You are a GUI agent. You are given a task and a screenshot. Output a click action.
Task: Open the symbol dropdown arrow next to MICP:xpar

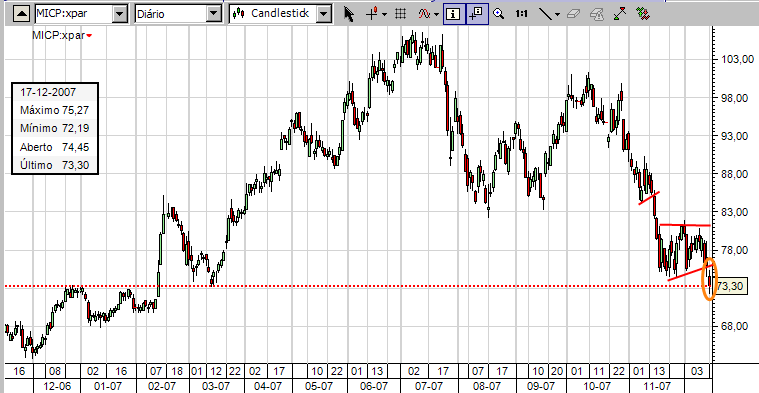[120, 14]
